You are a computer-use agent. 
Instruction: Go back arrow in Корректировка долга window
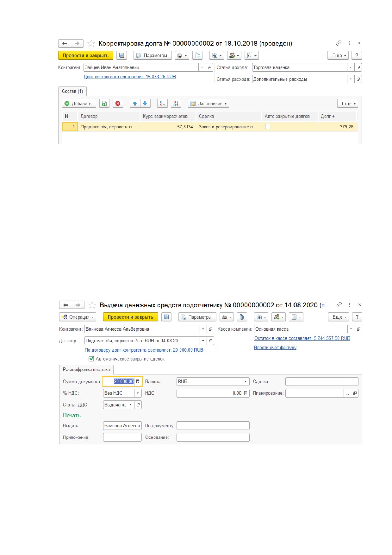pyautogui.click(x=65, y=43)
